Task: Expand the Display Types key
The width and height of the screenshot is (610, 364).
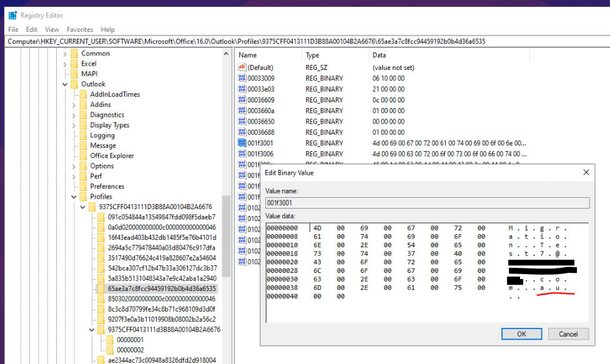Action: [74, 125]
